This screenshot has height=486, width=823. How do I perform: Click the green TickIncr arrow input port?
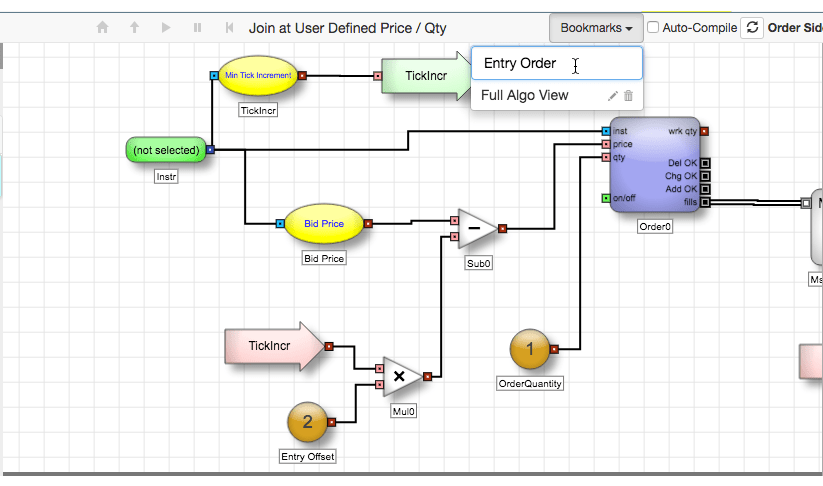(x=377, y=76)
